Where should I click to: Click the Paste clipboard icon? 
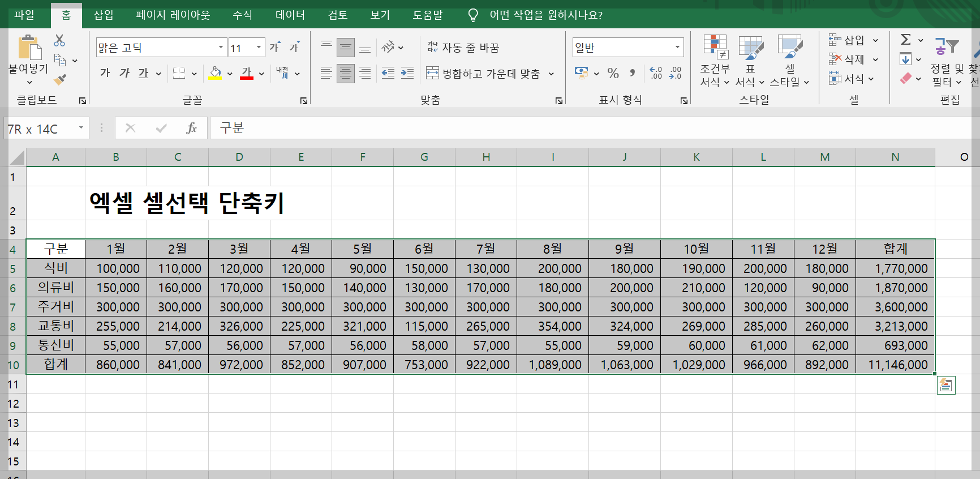[29, 48]
